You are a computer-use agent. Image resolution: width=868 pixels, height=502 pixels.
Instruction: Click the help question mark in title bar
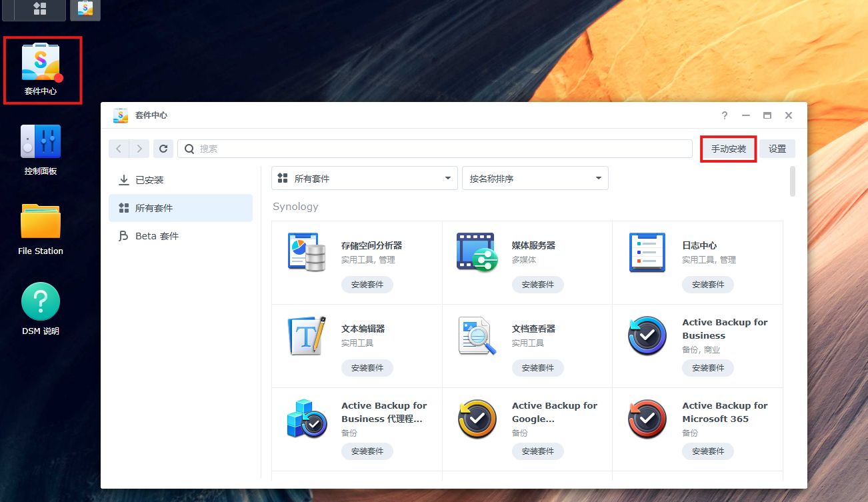click(x=725, y=115)
